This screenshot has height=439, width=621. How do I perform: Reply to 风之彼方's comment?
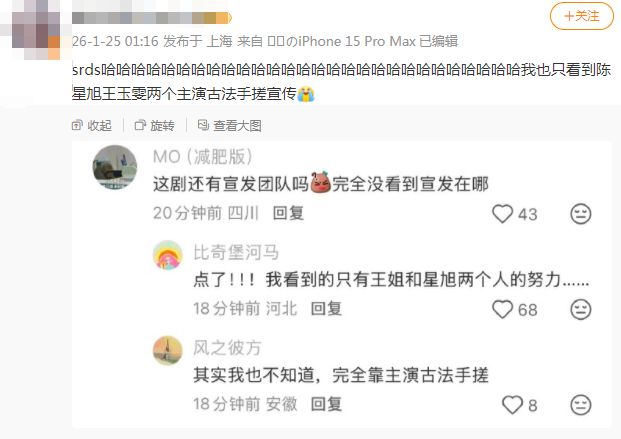(326, 404)
